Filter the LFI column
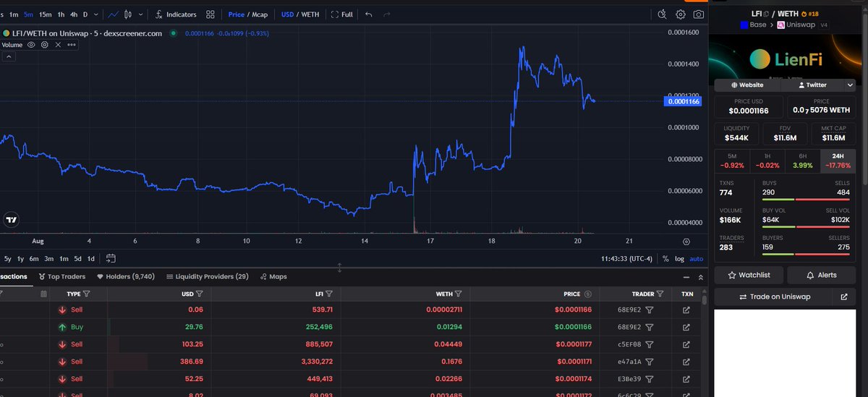This screenshot has width=868, height=397. click(x=329, y=294)
